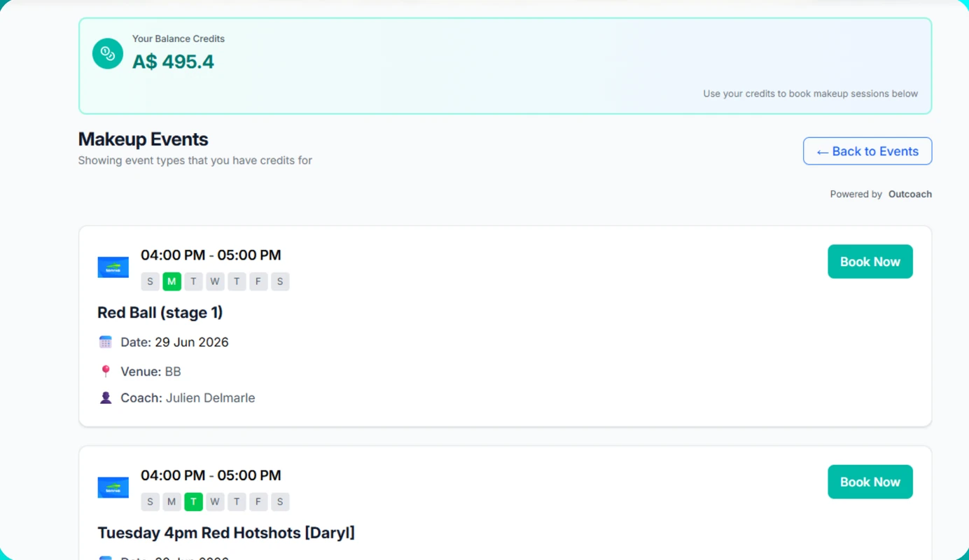Click the Makeup Events heading
The image size is (969, 560).
point(143,139)
